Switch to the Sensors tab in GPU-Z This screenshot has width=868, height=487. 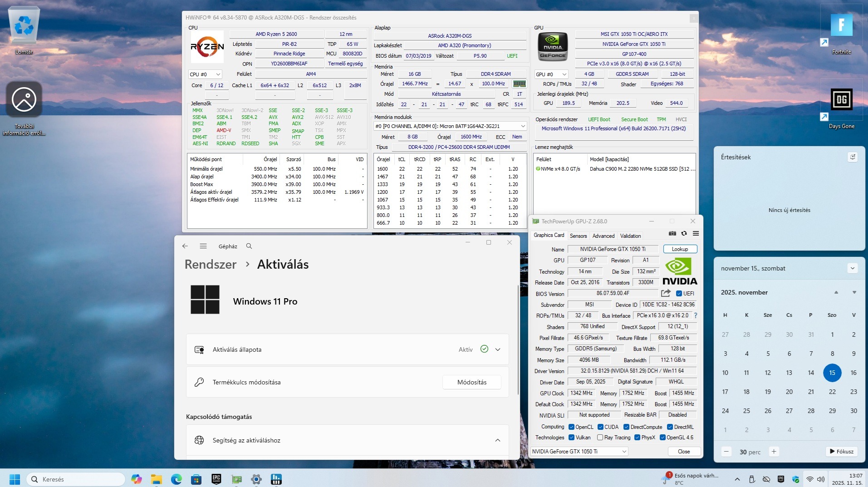[578, 236]
